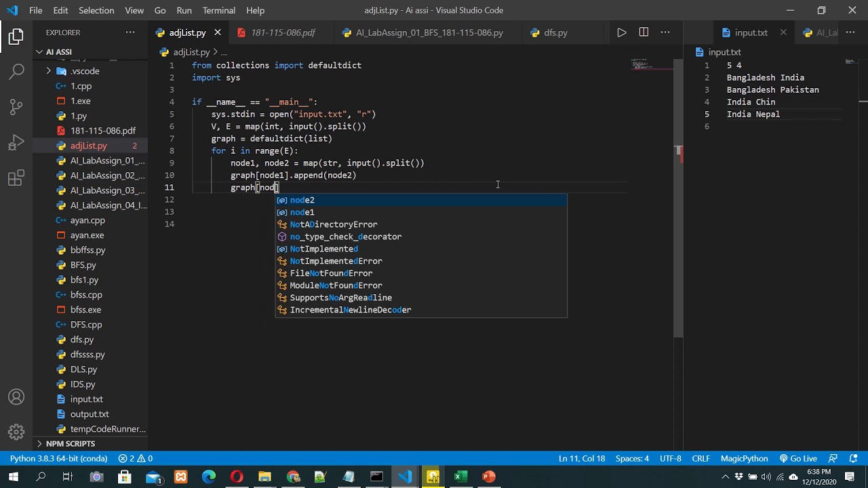Viewport: 868px width, 488px height.
Task: Open the Source Control view
Action: (16, 107)
